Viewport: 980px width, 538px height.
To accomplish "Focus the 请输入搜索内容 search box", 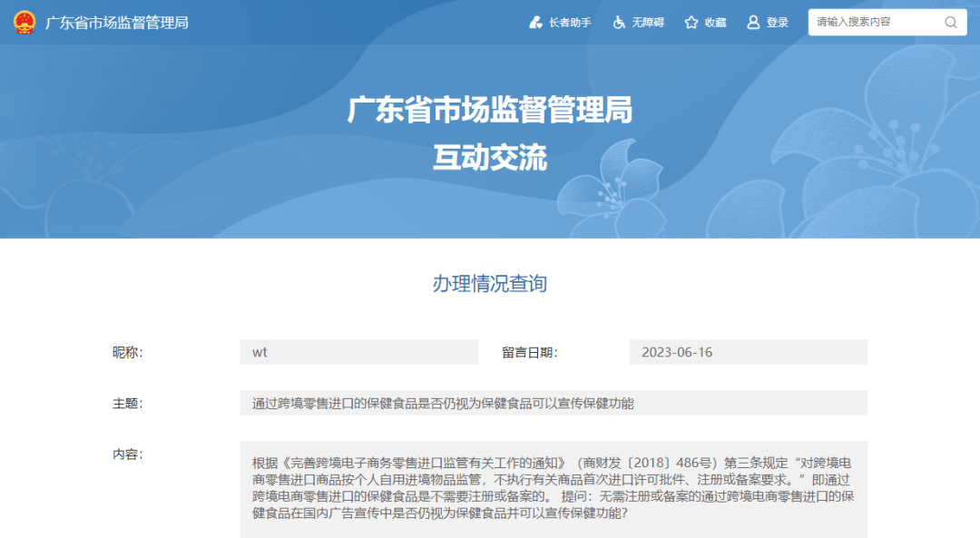I will (x=876, y=23).
